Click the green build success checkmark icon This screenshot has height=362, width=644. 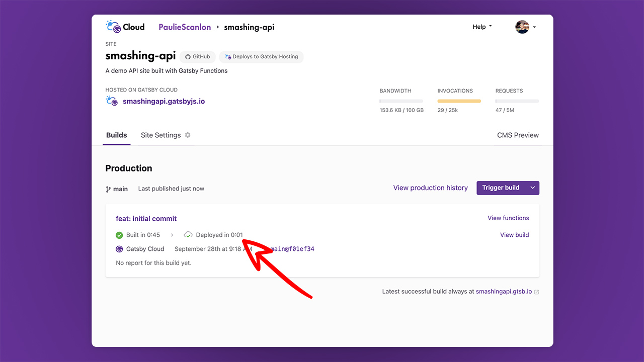(119, 235)
